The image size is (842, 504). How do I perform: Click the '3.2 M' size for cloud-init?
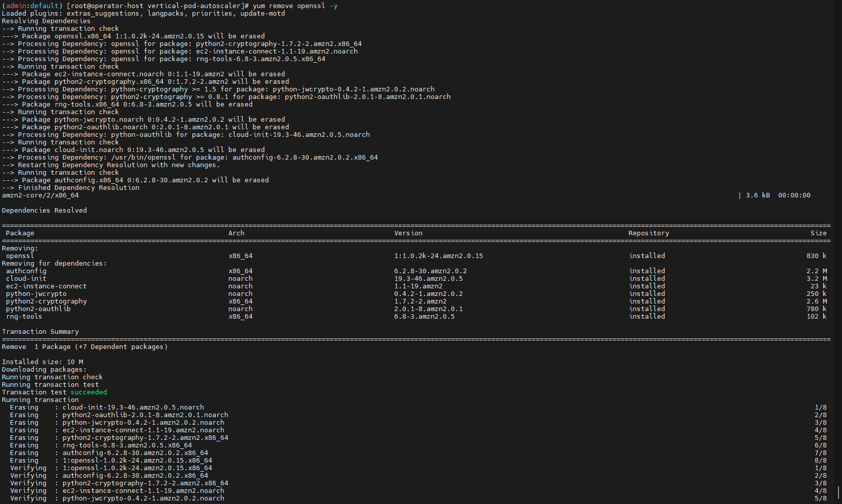[817, 279]
